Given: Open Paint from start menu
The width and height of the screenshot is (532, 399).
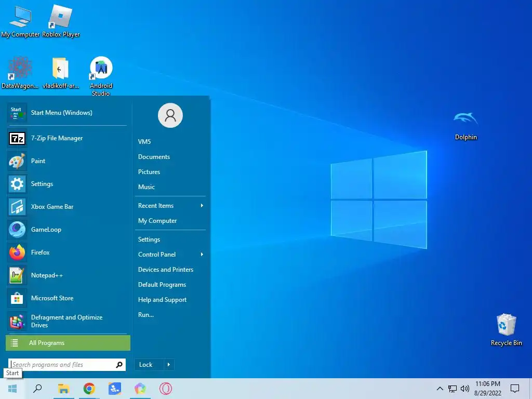Looking at the screenshot, I should [67, 161].
